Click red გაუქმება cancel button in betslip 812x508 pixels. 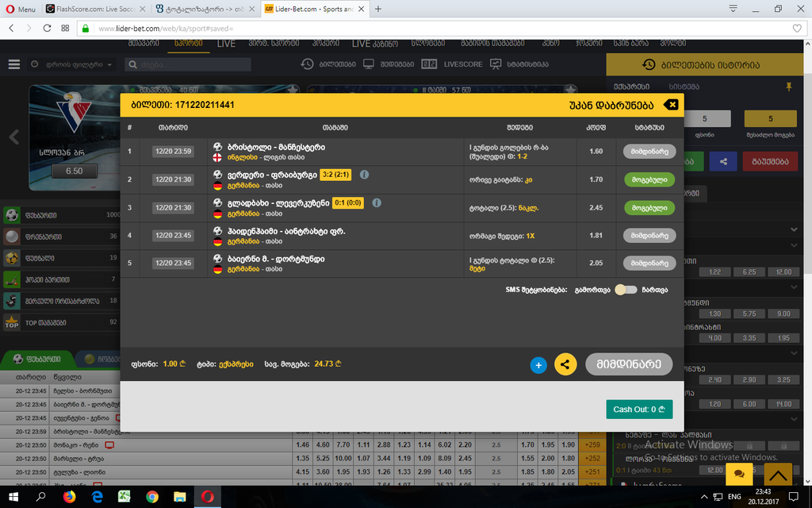770,161
